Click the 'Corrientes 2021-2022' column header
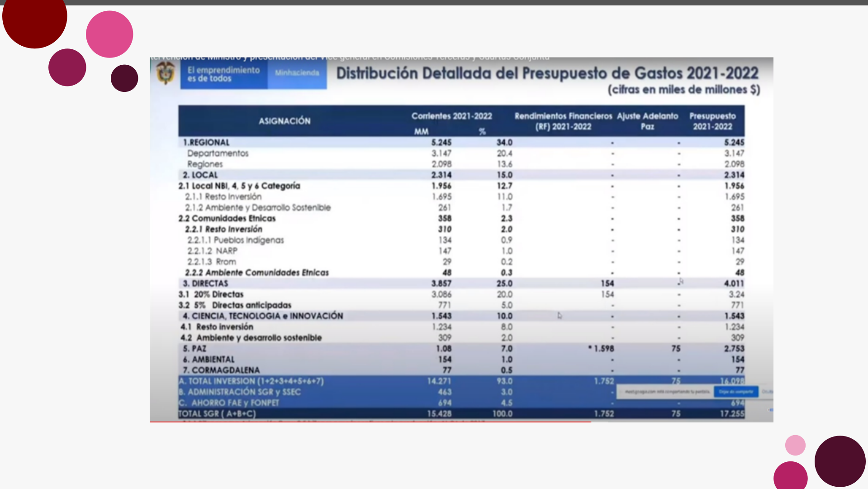This screenshot has width=868, height=489. (451, 116)
